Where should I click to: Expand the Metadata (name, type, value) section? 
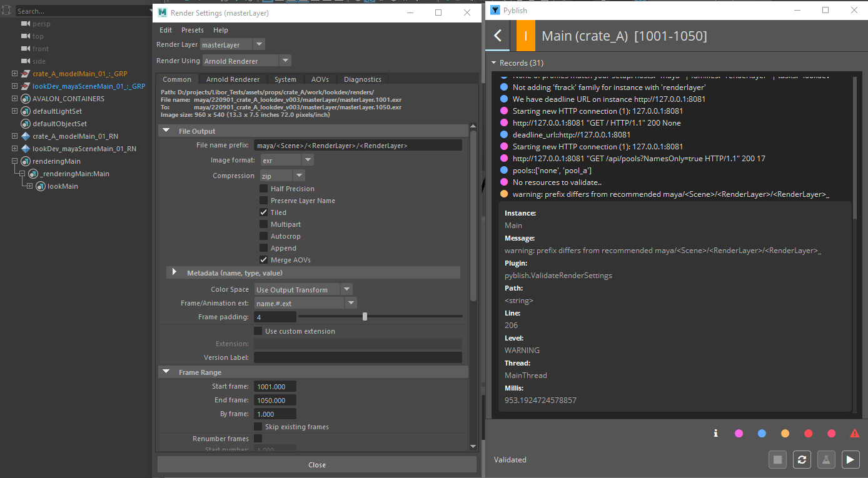(174, 272)
